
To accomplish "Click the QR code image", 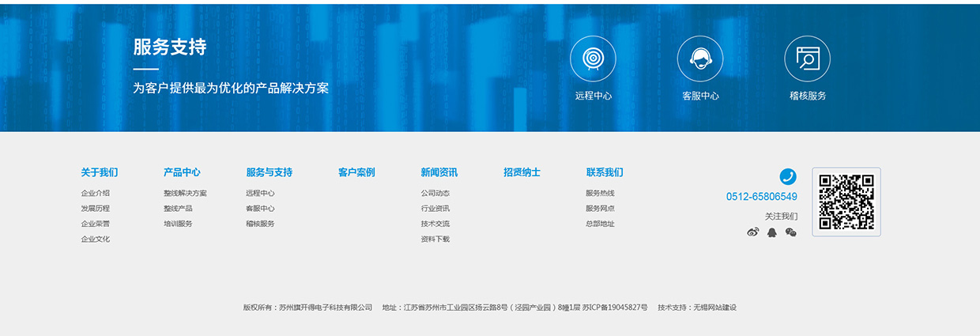I will pyautogui.click(x=846, y=202).
